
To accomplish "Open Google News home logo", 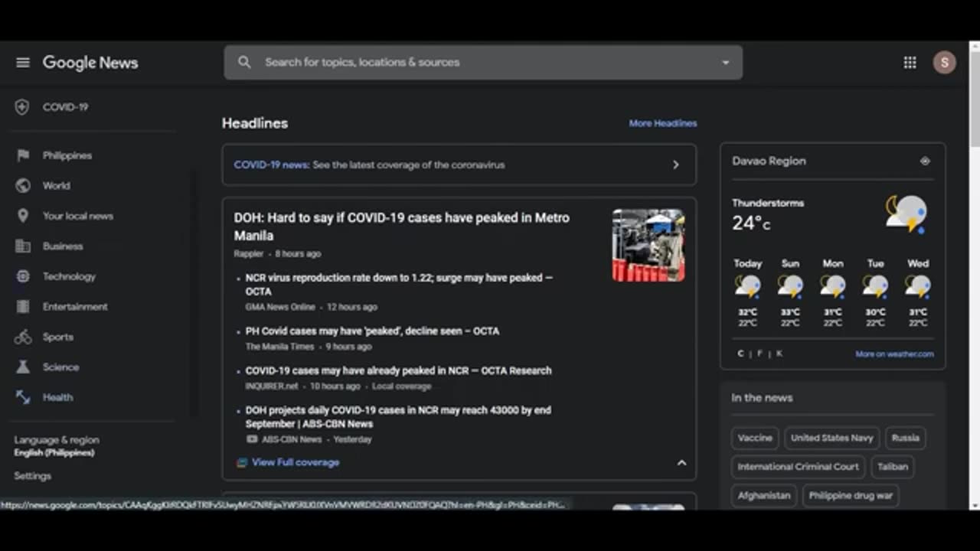I will pyautogui.click(x=90, y=63).
